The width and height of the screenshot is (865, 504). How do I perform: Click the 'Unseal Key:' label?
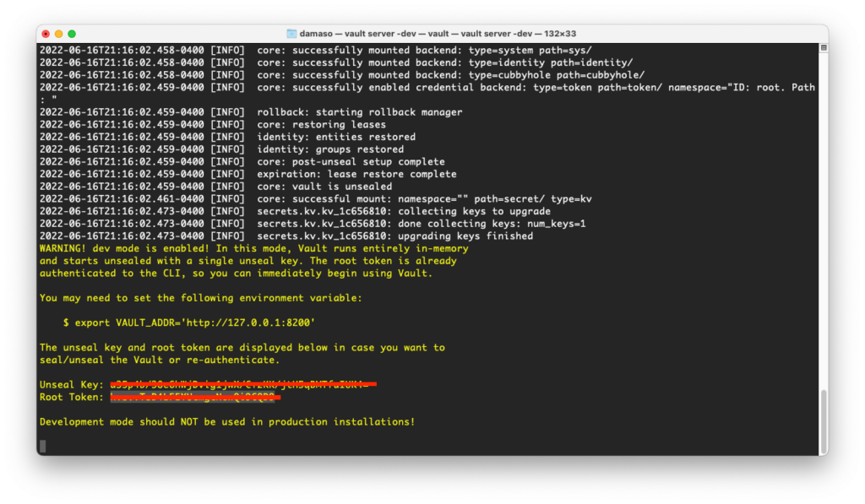tap(72, 385)
